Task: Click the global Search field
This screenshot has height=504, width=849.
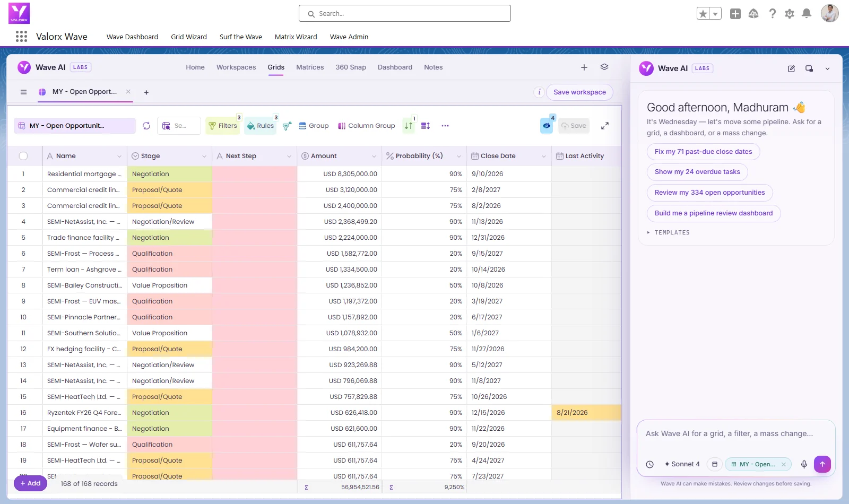Action: (405, 13)
